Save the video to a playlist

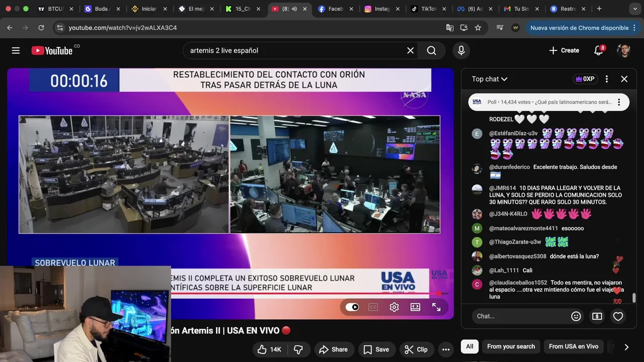(376, 349)
